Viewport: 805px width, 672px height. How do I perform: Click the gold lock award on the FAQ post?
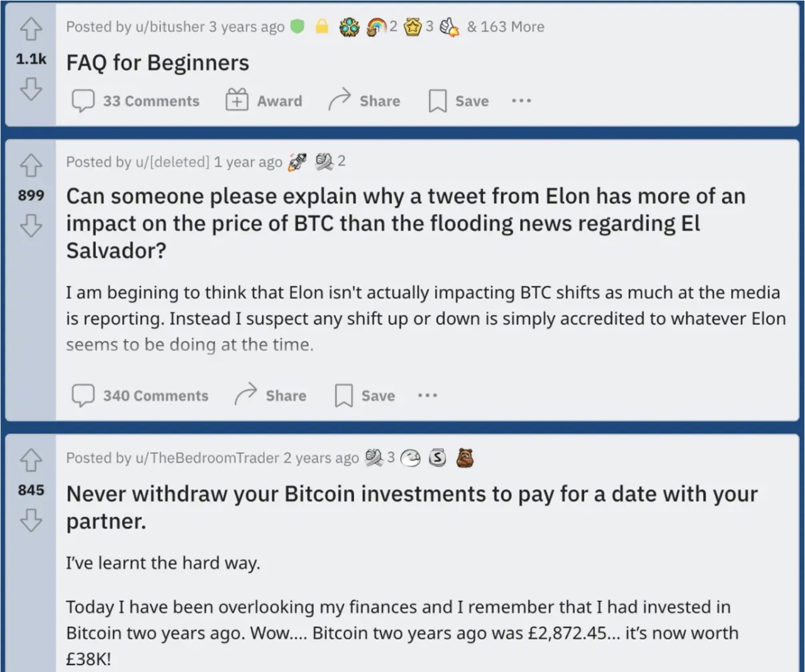point(322,27)
